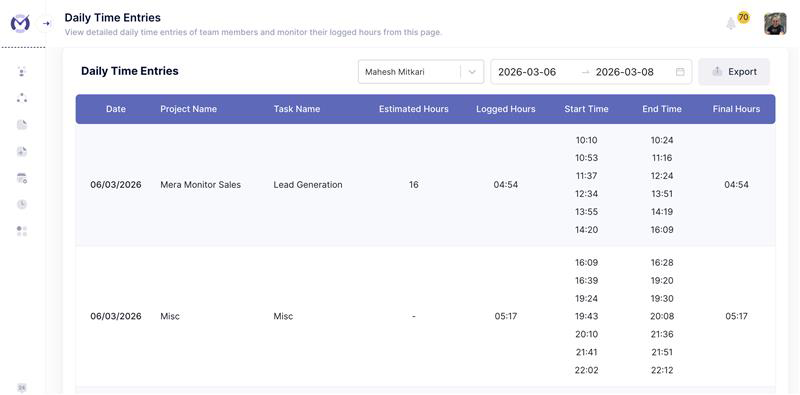
Task: Open the document icon above the calendar icon
Action: click(x=22, y=152)
